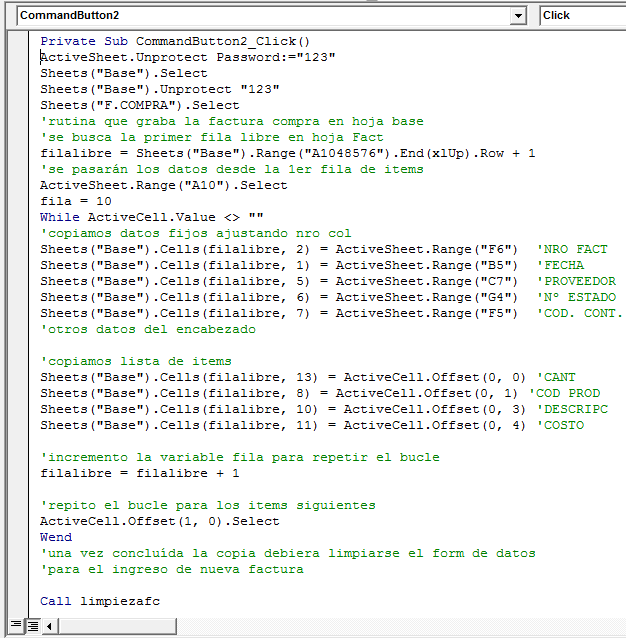Open the Click procedure combo box

click(582, 16)
